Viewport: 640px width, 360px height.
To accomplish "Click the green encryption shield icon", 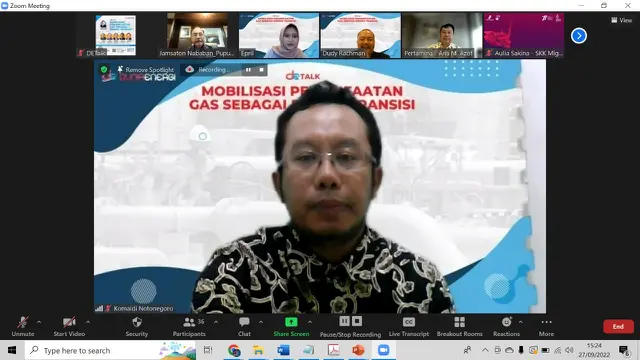I will [104, 69].
